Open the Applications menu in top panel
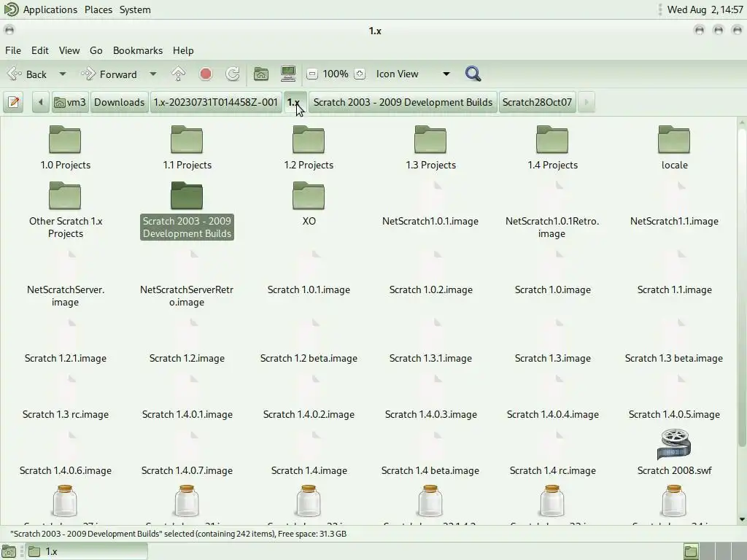The image size is (747, 560). tap(50, 9)
